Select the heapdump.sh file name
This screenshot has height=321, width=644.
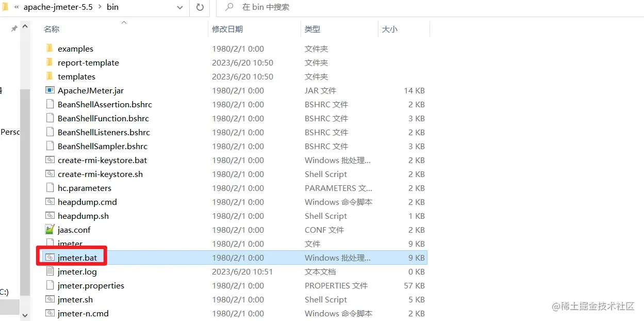coord(83,216)
